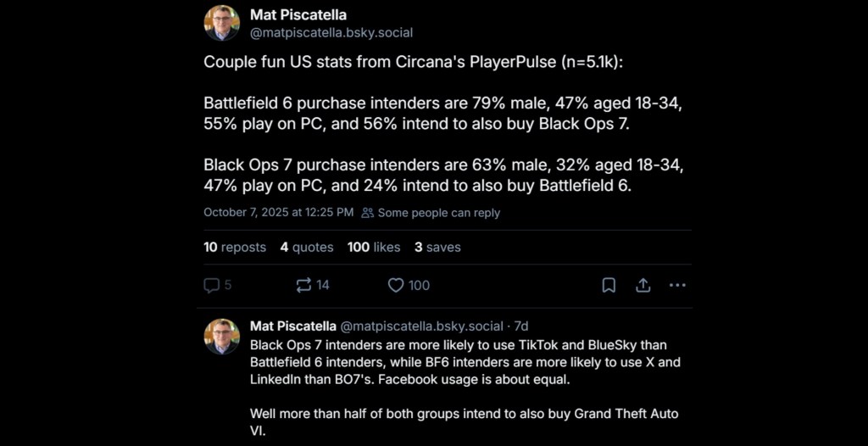Viewport: 868px width, 446px height.
Task: Open the 3 saves count
Action: click(437, 248)
